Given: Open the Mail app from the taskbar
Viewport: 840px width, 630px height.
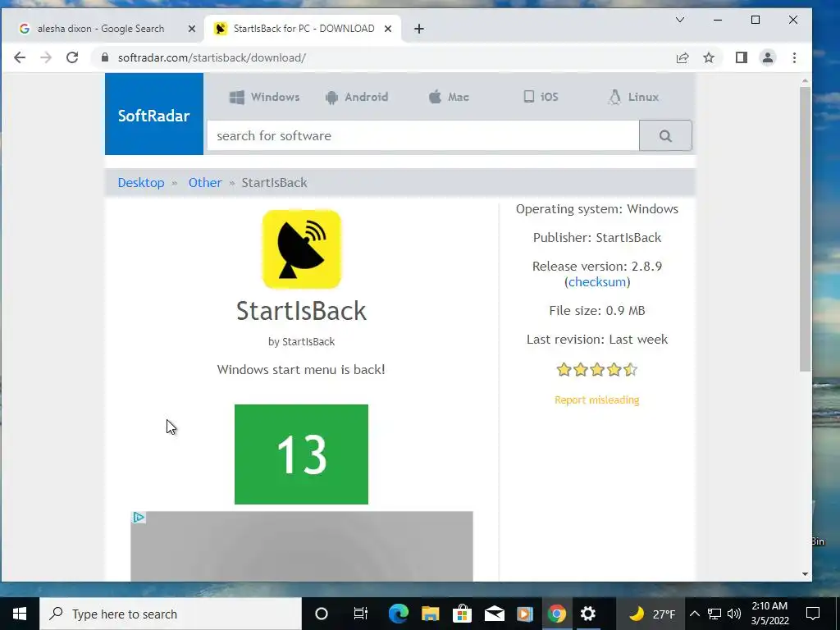Looking at the screenshot, I should (494, 614).
